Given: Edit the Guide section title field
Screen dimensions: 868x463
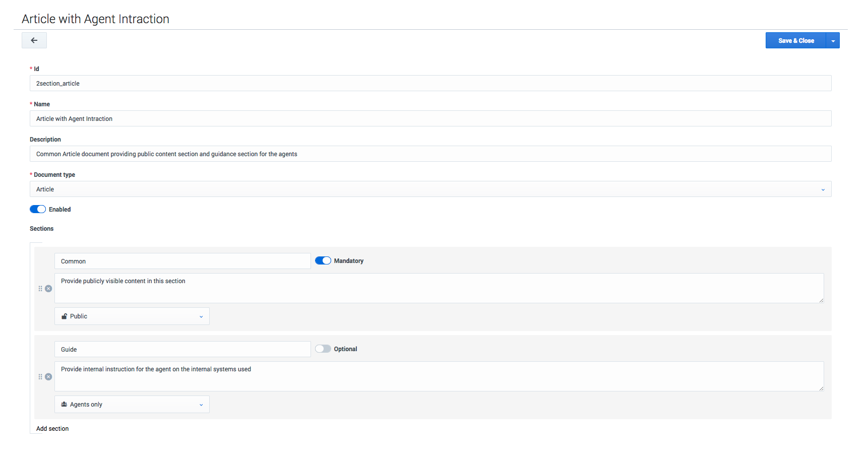Looking at the screenshot, I should coord(182,350).
